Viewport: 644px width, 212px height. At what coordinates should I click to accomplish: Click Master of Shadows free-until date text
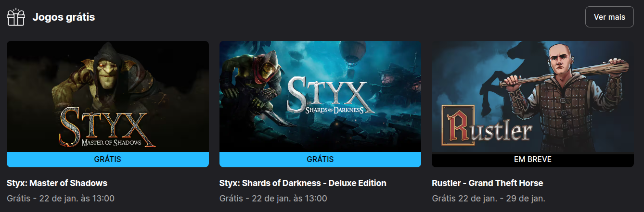(x=61, y=198)
